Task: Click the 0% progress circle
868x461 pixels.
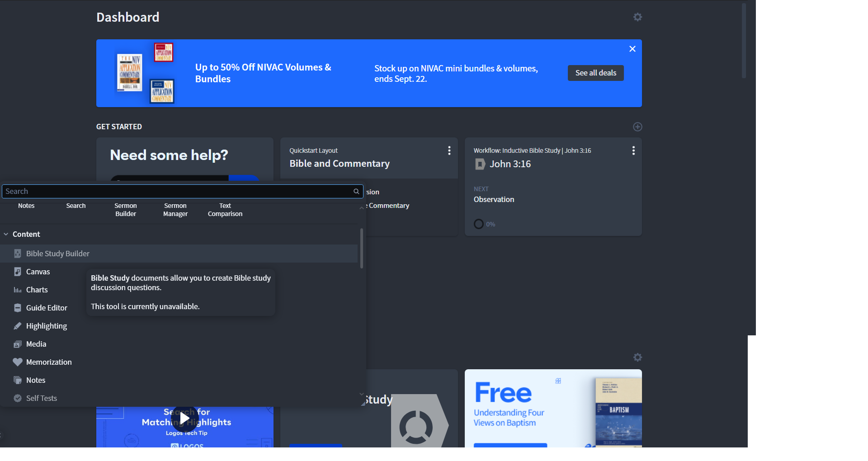Action: click(478, 224)
